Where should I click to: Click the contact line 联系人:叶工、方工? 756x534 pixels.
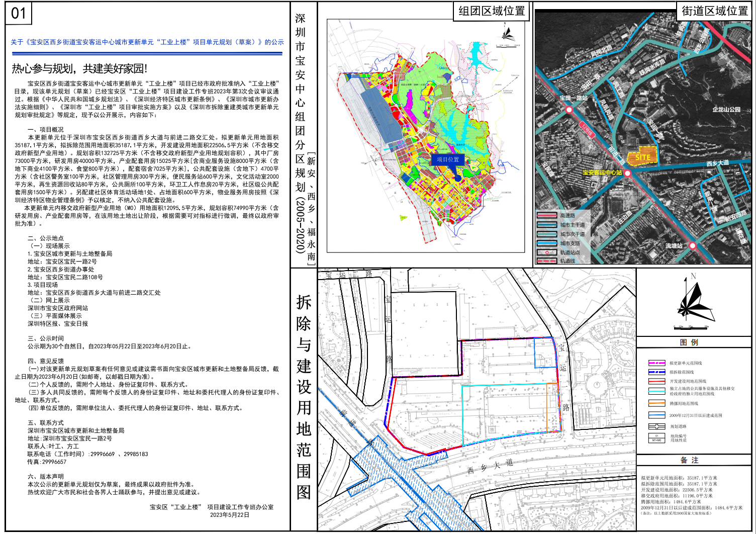[53, 446]
